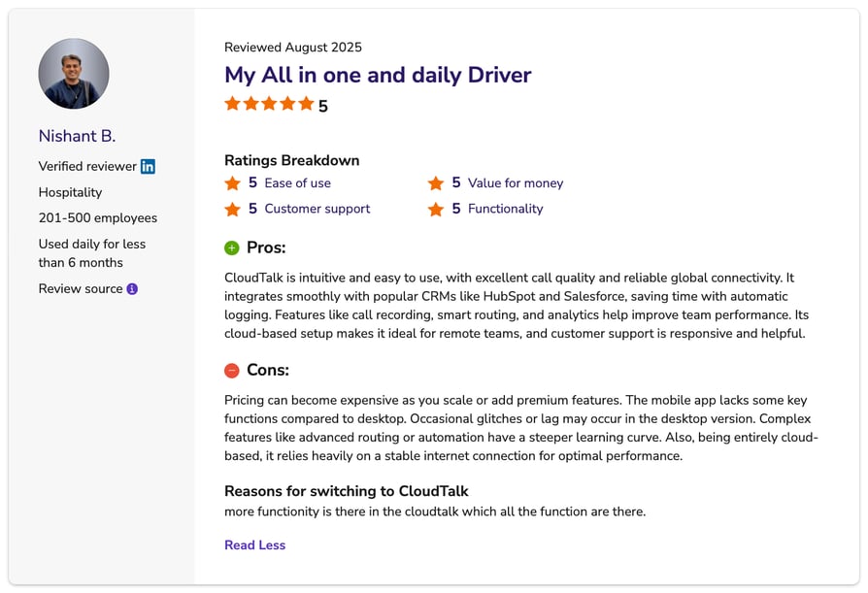Click the star beside Value for money

point(436,183)
